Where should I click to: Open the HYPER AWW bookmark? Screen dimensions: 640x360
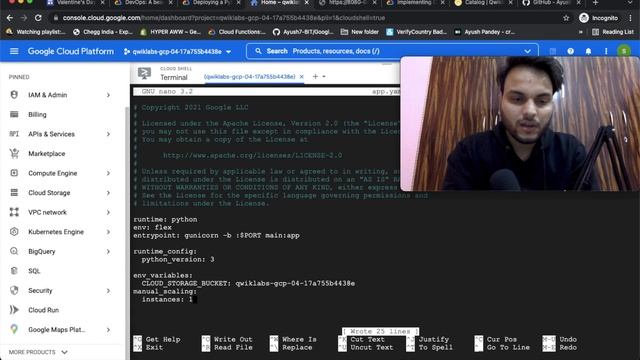tap(170, 32)
